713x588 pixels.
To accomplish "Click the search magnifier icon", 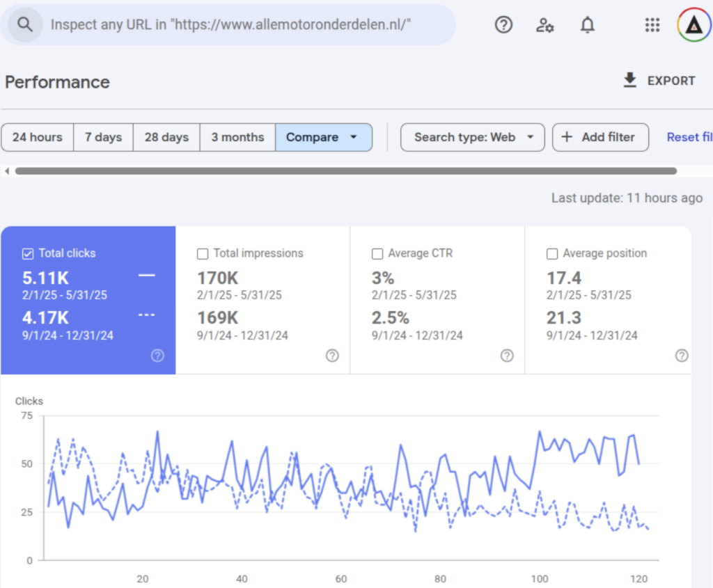I will (x=25, y=24).
